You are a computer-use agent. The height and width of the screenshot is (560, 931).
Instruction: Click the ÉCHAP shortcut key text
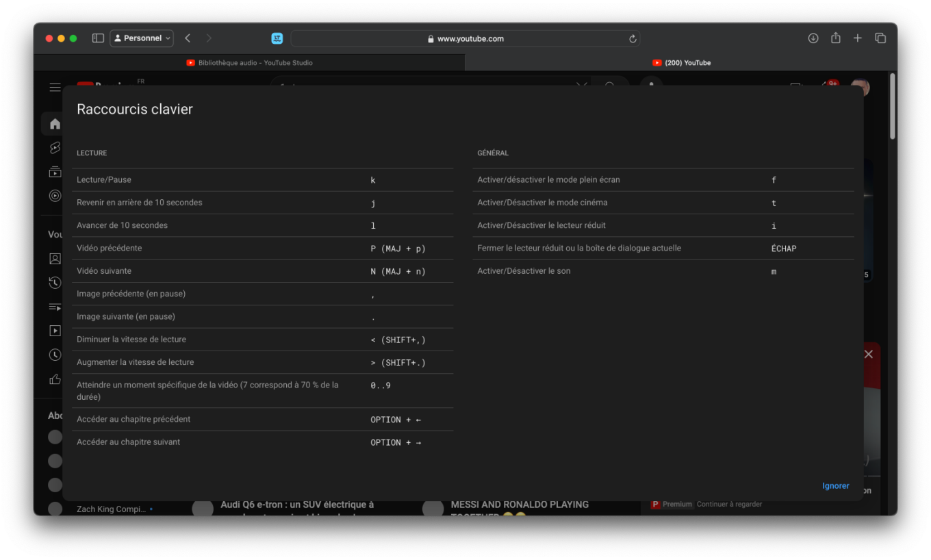[784, 249]
